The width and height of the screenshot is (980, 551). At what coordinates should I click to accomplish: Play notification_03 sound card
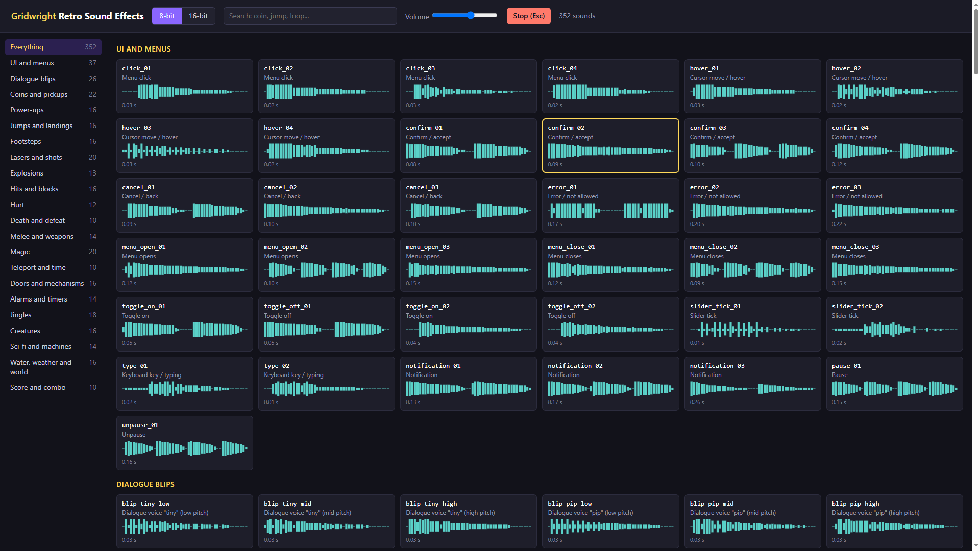tap(752, 384)
